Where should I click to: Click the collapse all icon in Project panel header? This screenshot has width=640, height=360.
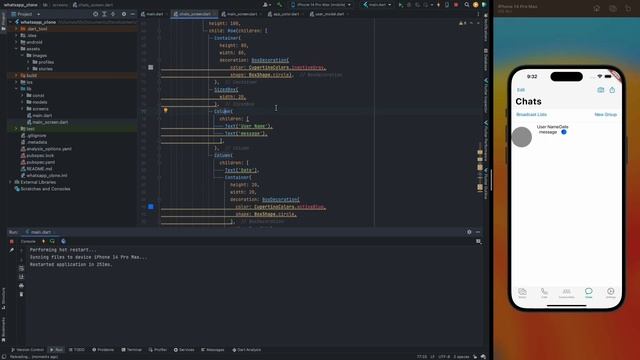coord(113,14)
